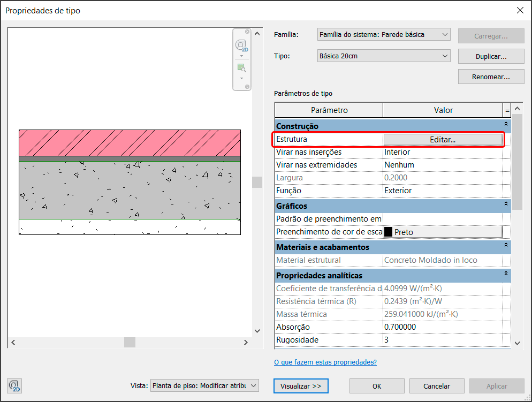Click Editar button for Estrutura
This screenshot has width=532, height=402.
(443, 139)
